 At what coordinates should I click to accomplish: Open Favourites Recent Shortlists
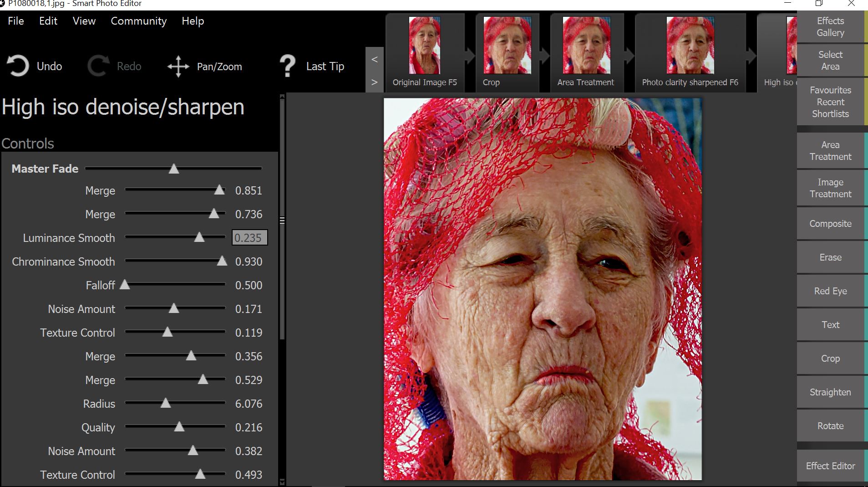click(831, 102)
